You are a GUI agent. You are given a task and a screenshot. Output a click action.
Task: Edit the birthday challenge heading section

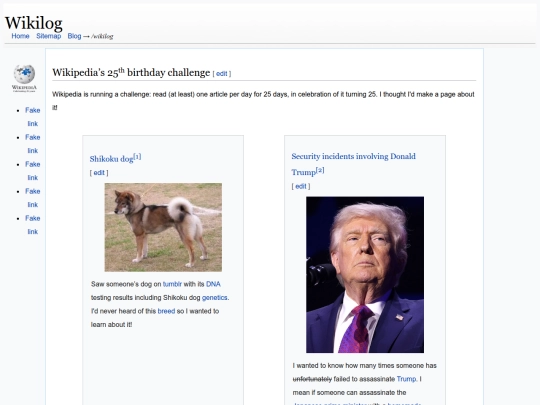(222, 74)
